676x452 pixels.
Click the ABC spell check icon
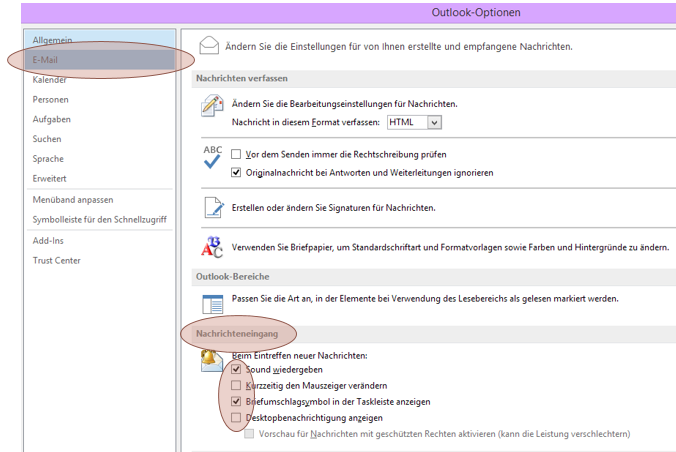(x=212, y=157)
